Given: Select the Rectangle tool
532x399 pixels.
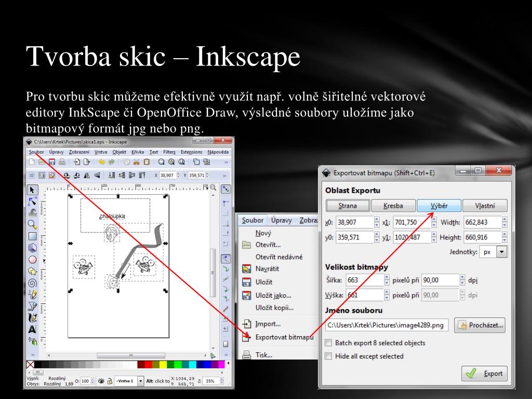Looking at the screenshot, I should point(32,236).
